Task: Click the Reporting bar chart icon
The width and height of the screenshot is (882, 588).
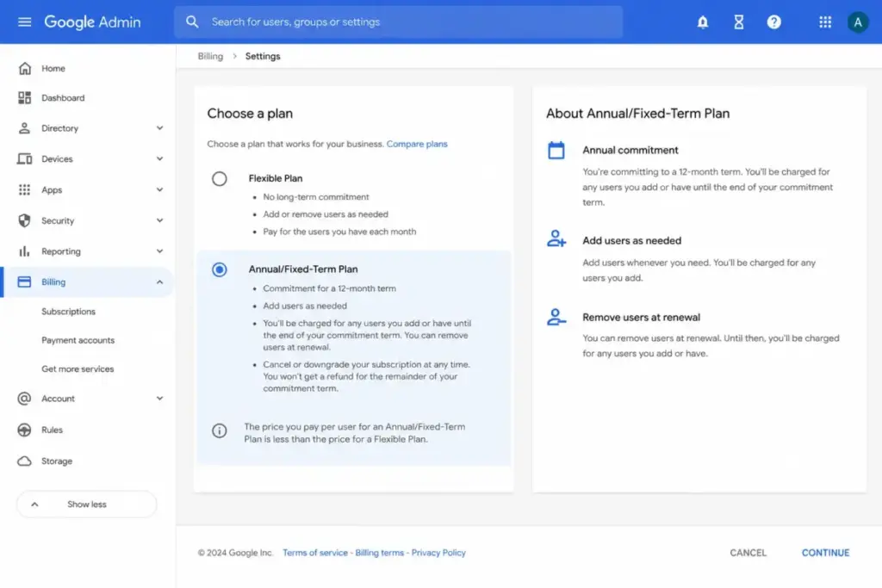Action: click(x=24, y=251)
